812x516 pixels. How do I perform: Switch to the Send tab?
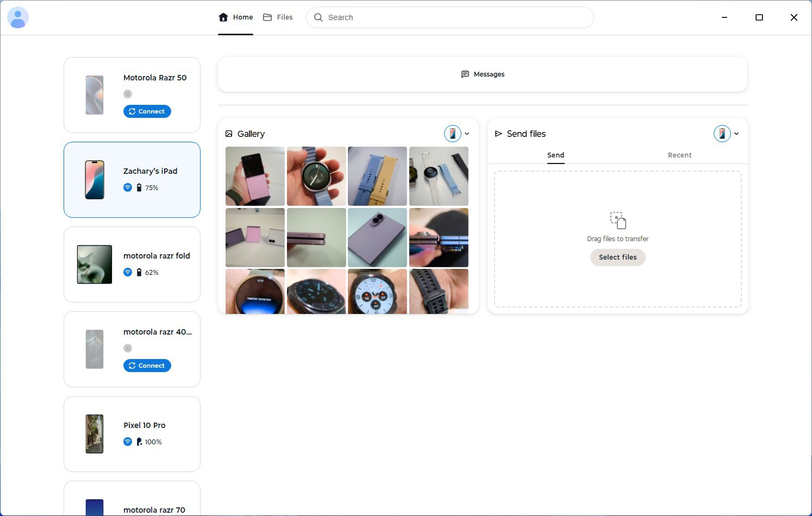tap(555, 155)
